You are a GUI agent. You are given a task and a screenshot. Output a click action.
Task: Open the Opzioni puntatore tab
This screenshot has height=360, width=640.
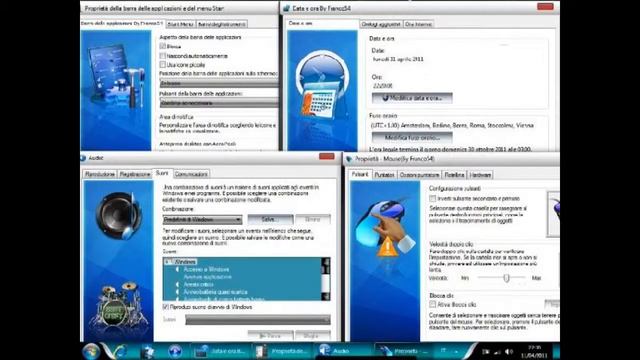pyautogui.click(x=420, y=175)
